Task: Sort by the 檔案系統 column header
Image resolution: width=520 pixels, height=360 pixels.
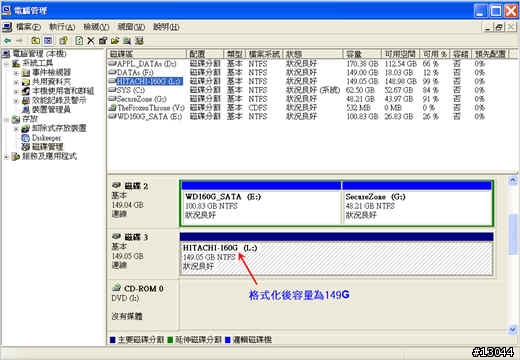Action: click(264, 54)
